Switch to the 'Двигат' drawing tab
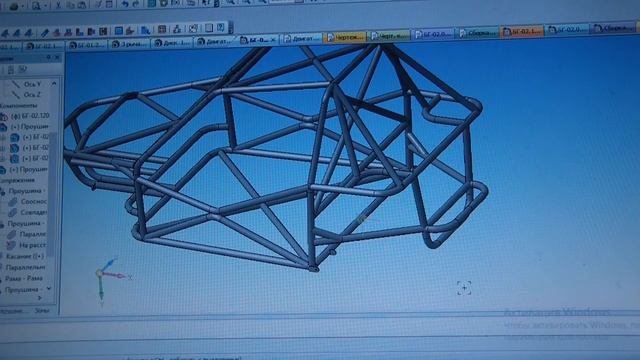640x360 pixels. coord(303,39)
